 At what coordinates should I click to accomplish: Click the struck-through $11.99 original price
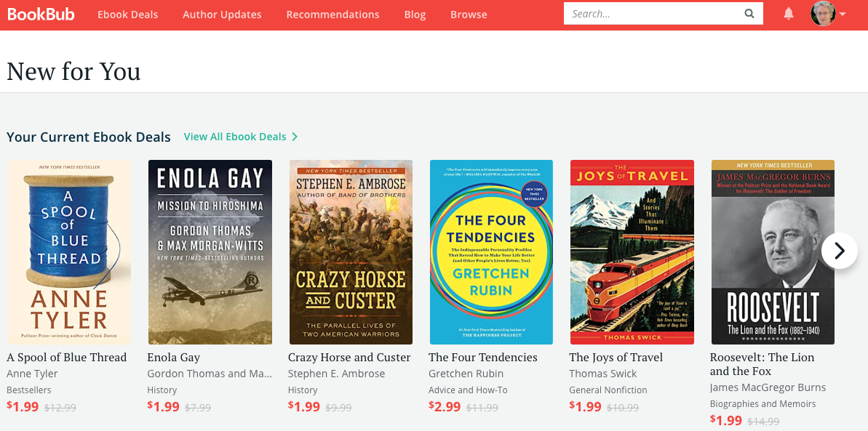point(482,408)
